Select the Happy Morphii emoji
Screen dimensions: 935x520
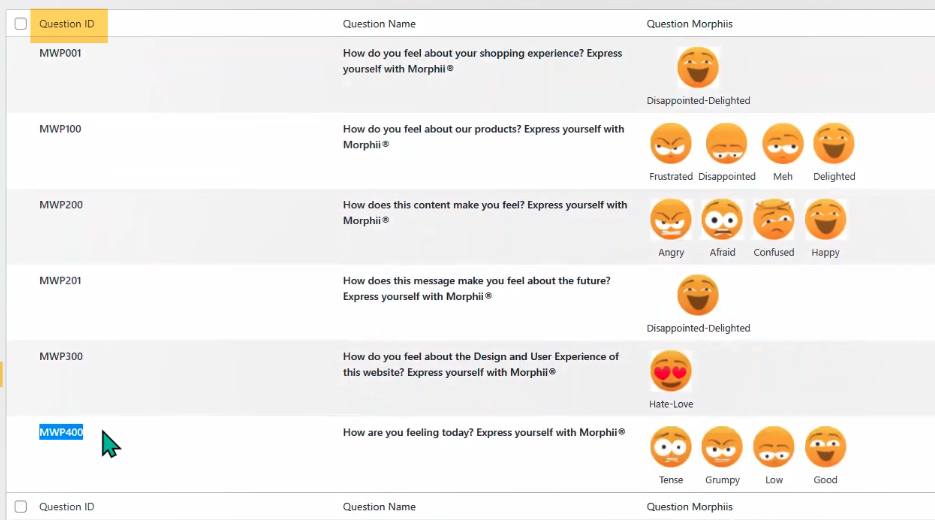[826, 220]
